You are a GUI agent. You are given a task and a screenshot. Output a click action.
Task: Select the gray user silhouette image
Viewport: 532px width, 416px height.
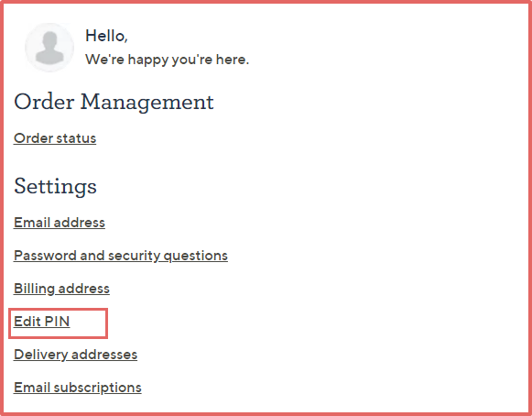pos(49,48)
